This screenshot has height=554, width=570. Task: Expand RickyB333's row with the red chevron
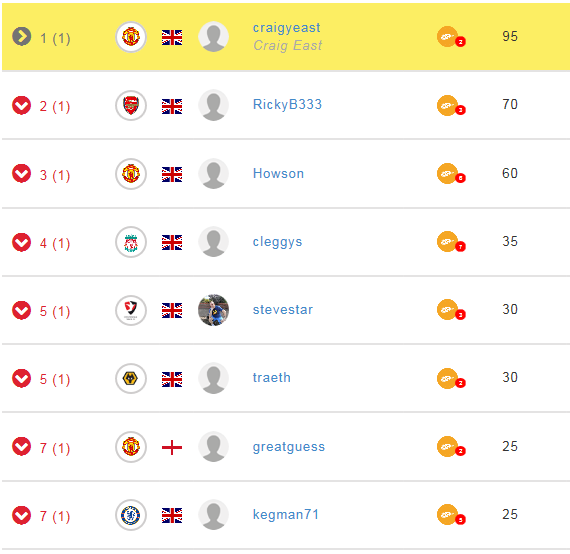pos(21,105)
